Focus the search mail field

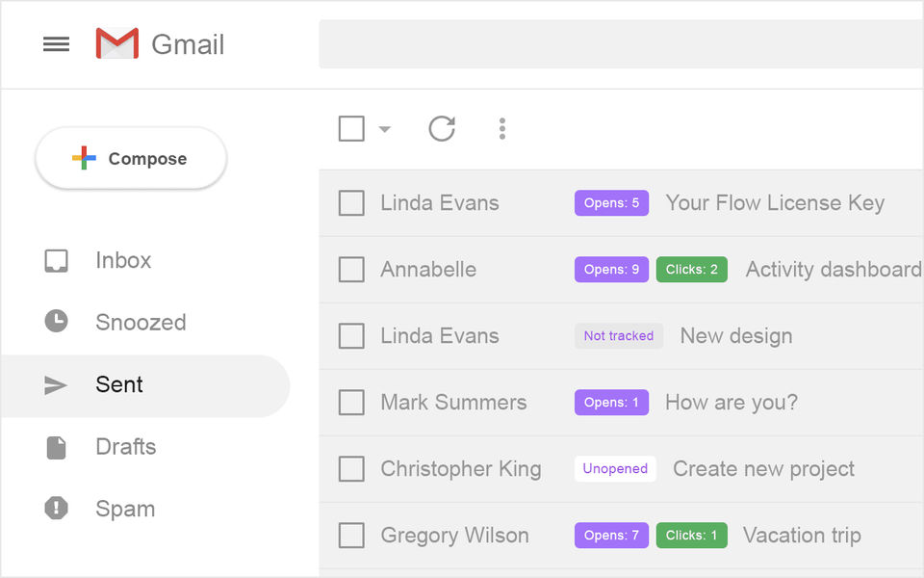tap(621, 44)
